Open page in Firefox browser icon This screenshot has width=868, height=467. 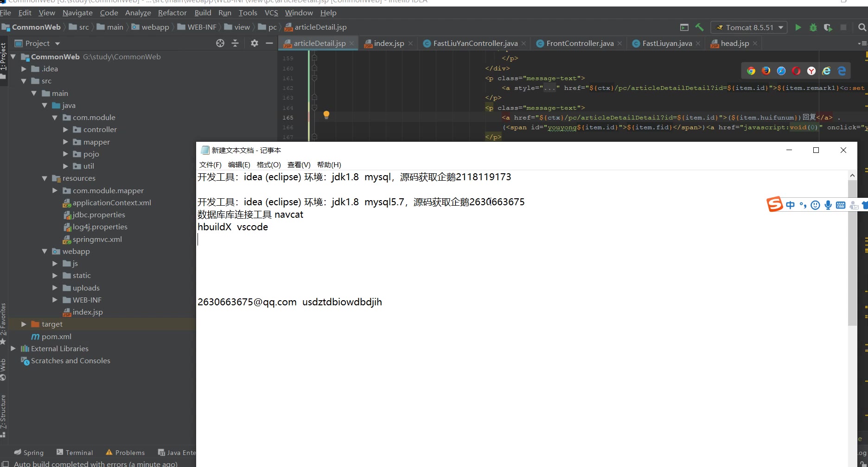(x=766, y=71)
